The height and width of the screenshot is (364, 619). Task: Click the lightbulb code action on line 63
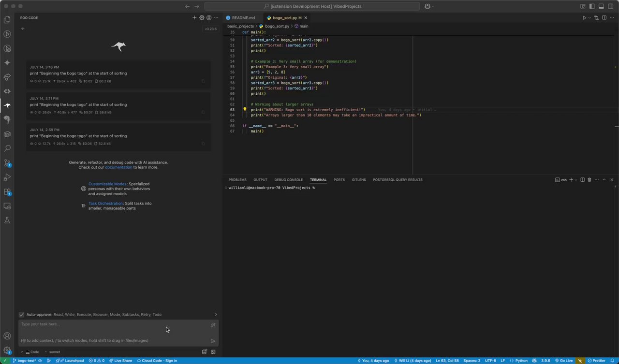coord(245,110)
